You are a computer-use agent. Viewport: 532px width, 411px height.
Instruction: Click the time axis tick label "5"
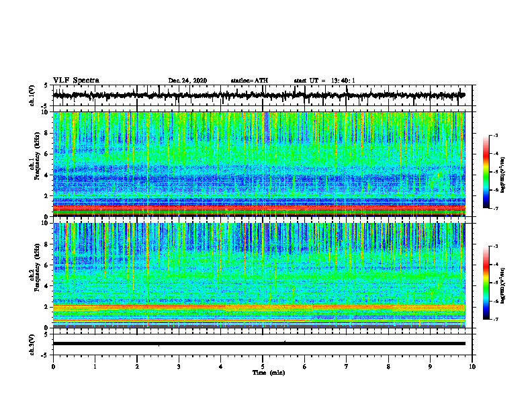pyautogui.click(x=263, y=367)
